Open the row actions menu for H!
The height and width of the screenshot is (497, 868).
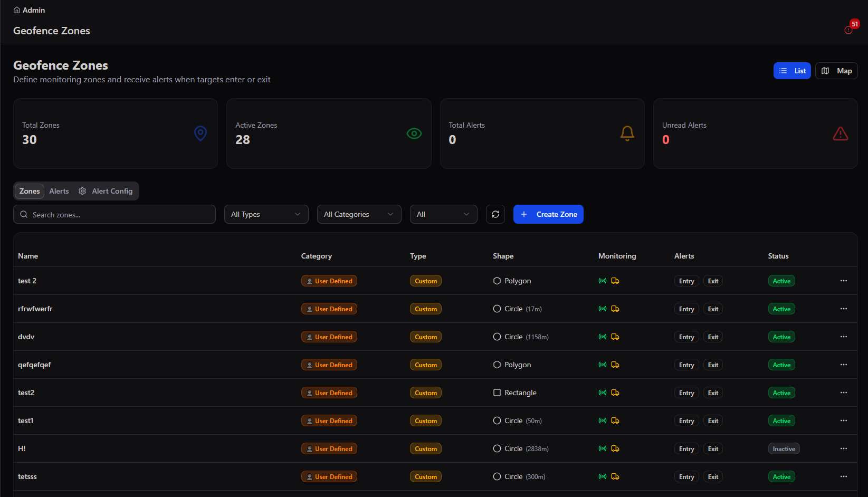(x=844, y=448)
